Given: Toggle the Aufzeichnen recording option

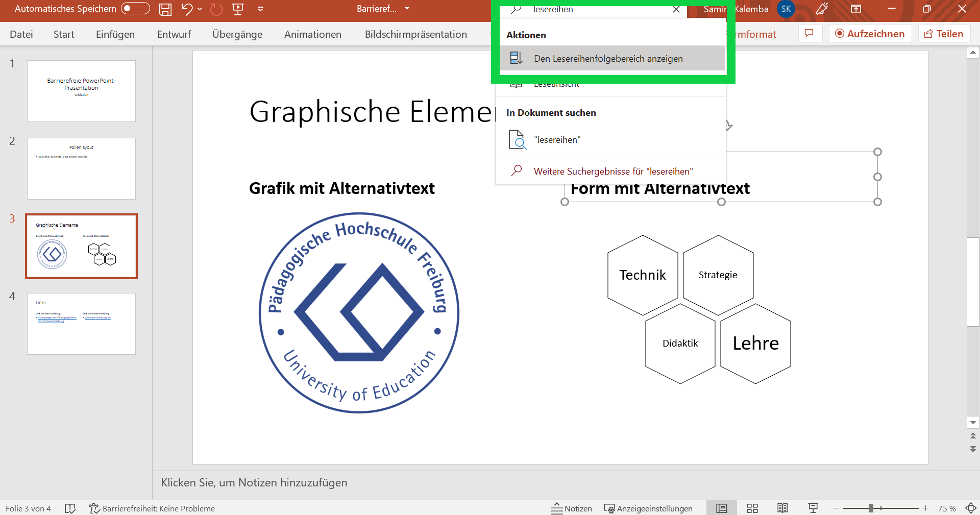Looking at the screenshot, I should 870,33.
